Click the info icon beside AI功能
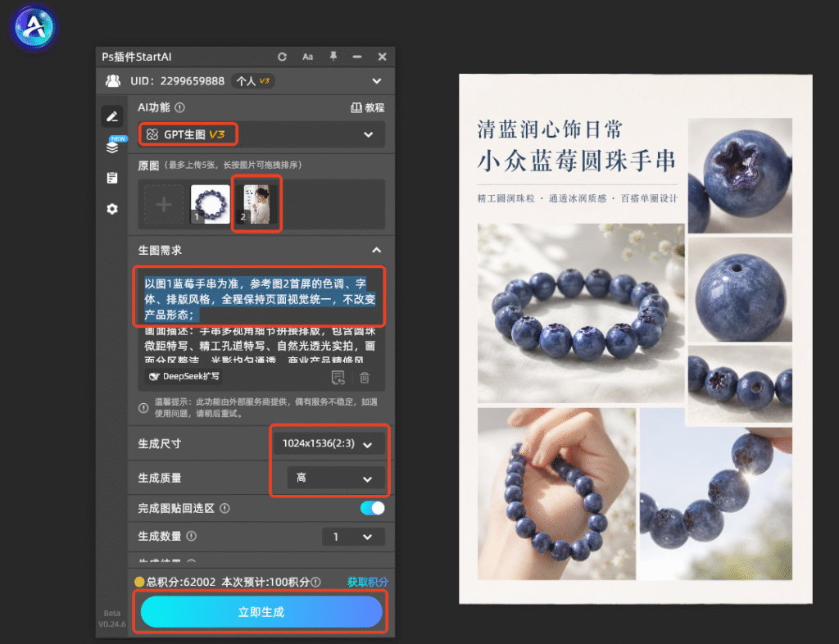 pyautogui.click(x=180, y=107)
